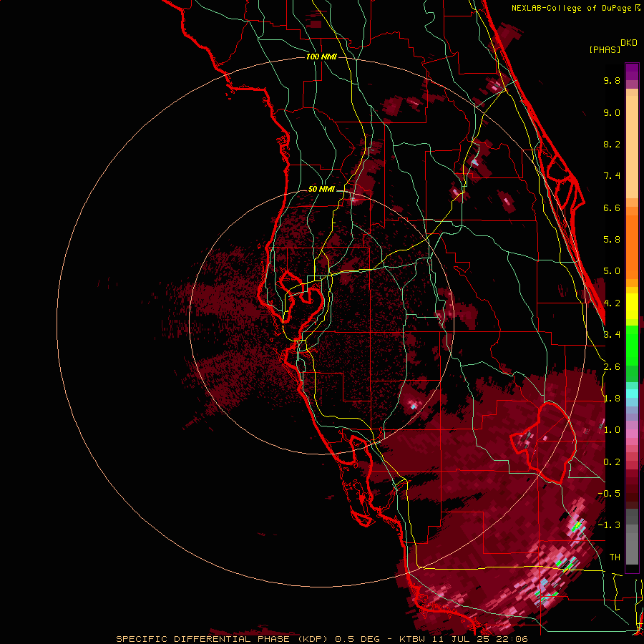
Task: Select the 5.0 value on the scale
Action: click(x=612, y=271)
